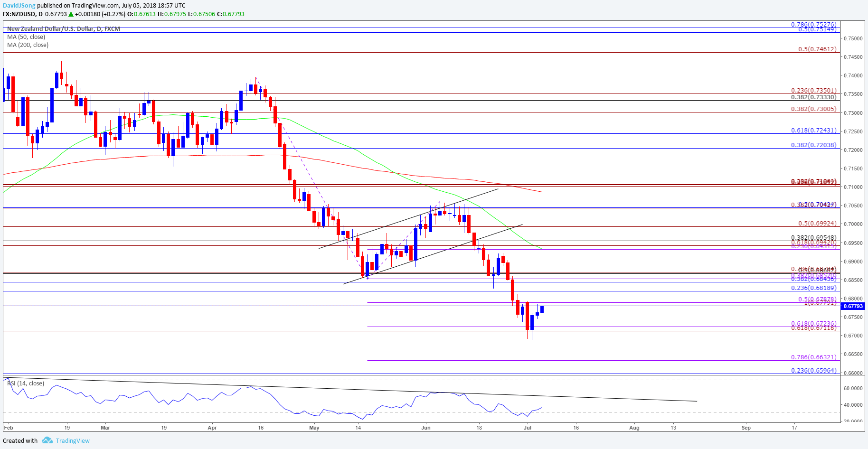
Task: Click the Aug date axis label
Action: point(634,428)
